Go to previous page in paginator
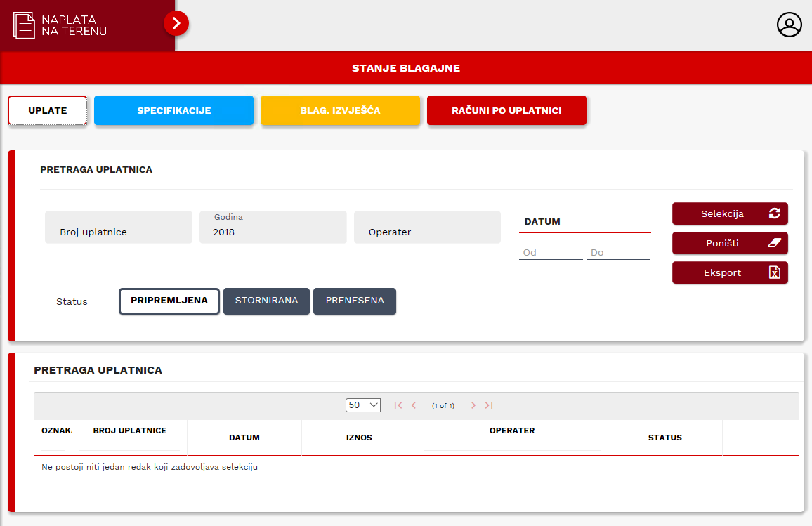The height and width of the screenshot is (526, 812). 414,405
